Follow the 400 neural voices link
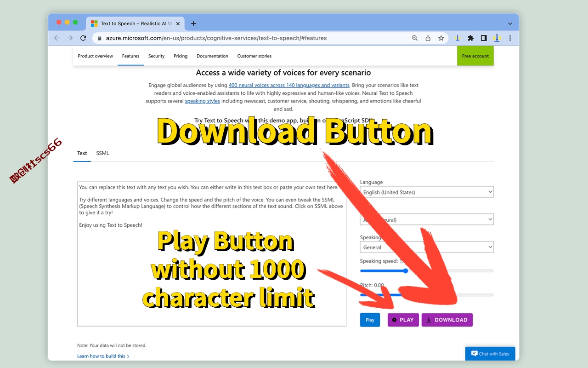The image size is (588, 368). click(289, 85)
